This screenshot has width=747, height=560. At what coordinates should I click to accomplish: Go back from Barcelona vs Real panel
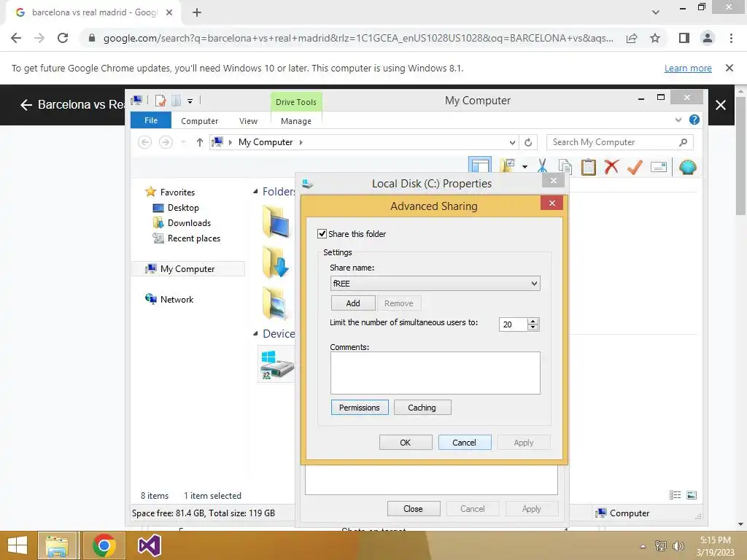tap(26, 105)
